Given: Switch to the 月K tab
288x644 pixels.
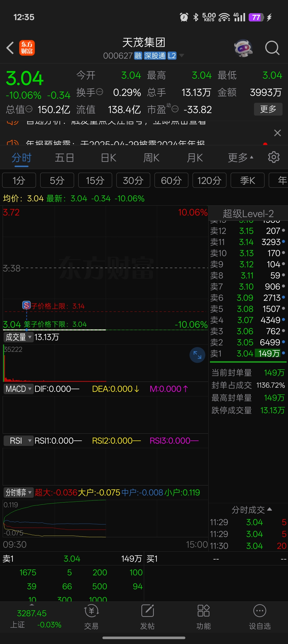Looking at the screenshot, I should coord(195,158).
